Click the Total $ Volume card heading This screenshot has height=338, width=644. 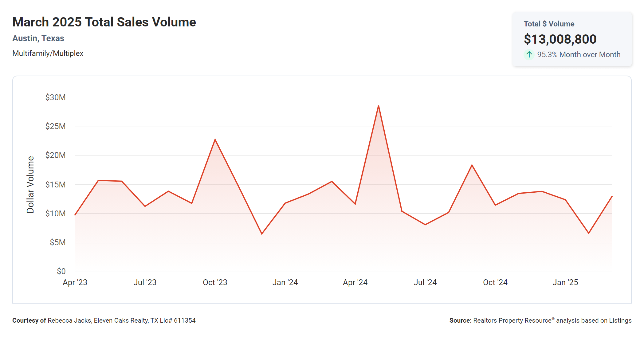pyautogui.click(x=549, y=24)
